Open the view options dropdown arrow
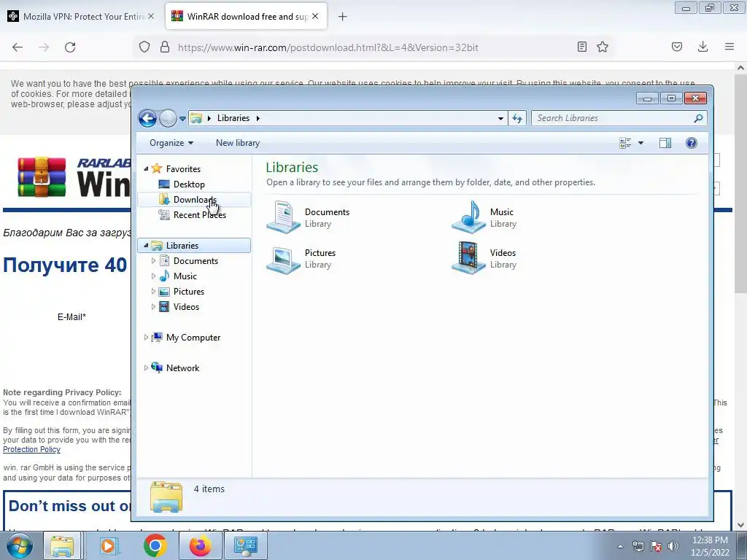Screen dimensions: 747x560 pos(640,143)
